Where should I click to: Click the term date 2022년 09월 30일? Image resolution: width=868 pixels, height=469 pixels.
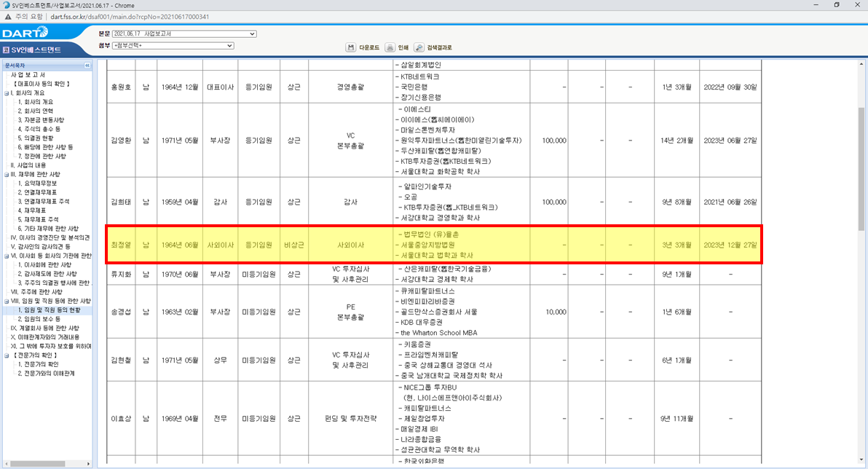pyautogui.click(x=730, y=87)
